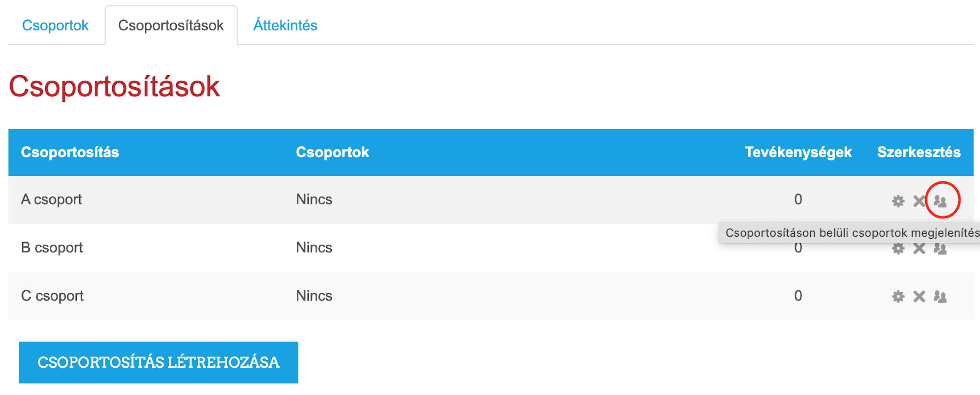Viewport: 980px width, 395px height.
Task: Select the C csoport row name
Action: (52, 296)
